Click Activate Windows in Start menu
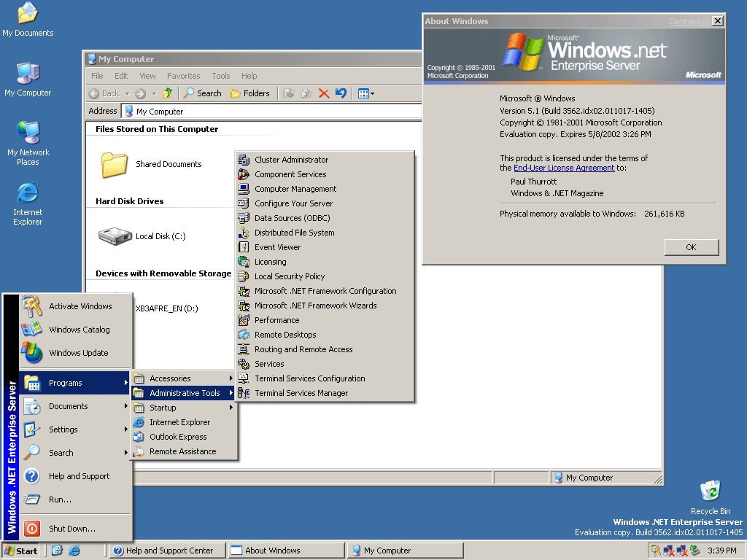Viewport: 747px width, 560px height. (x=75, y=306)
